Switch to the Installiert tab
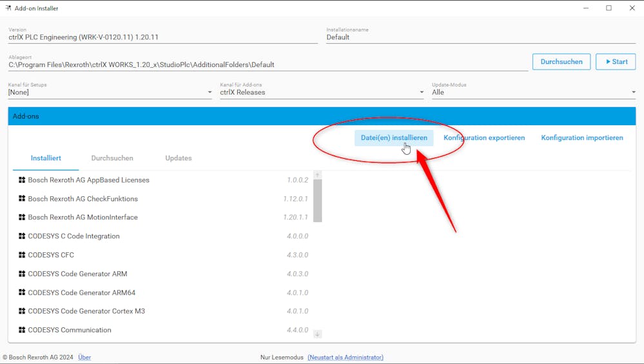 (x=46, y=158)
